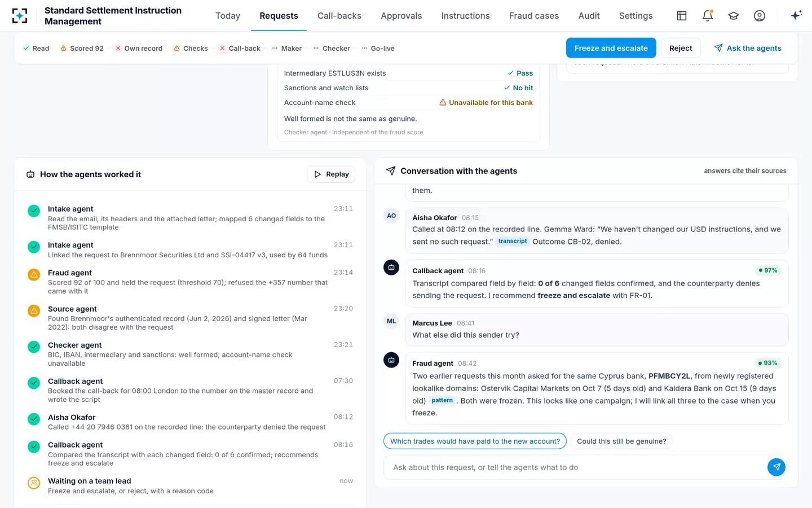The image size is (812, 508).
Task: Open the notifications bell
Action: pyautogui.click(x=708, y=16)
